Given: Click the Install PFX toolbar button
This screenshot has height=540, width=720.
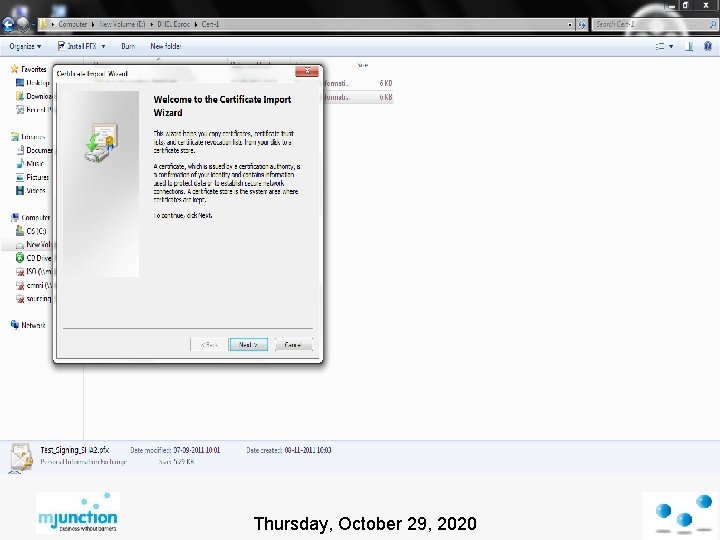Looking at the screenshot, I should pyautogui.click(x=77, y=46).
